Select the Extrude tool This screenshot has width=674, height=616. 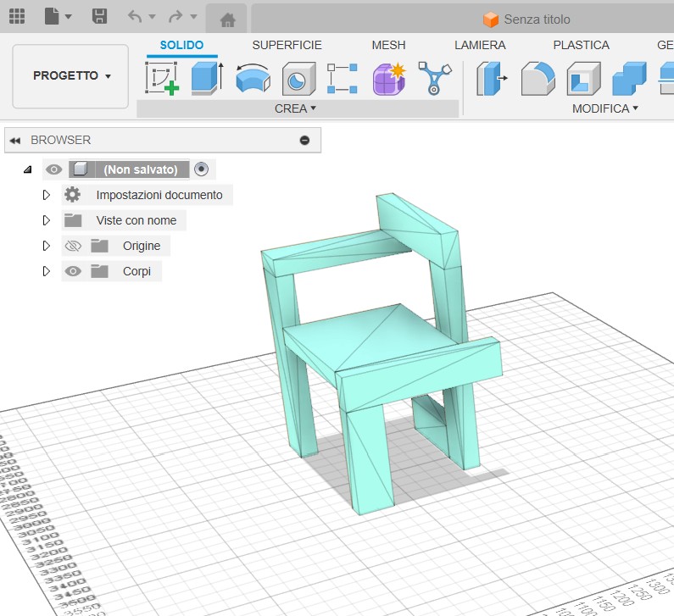(x=206, y=79)
